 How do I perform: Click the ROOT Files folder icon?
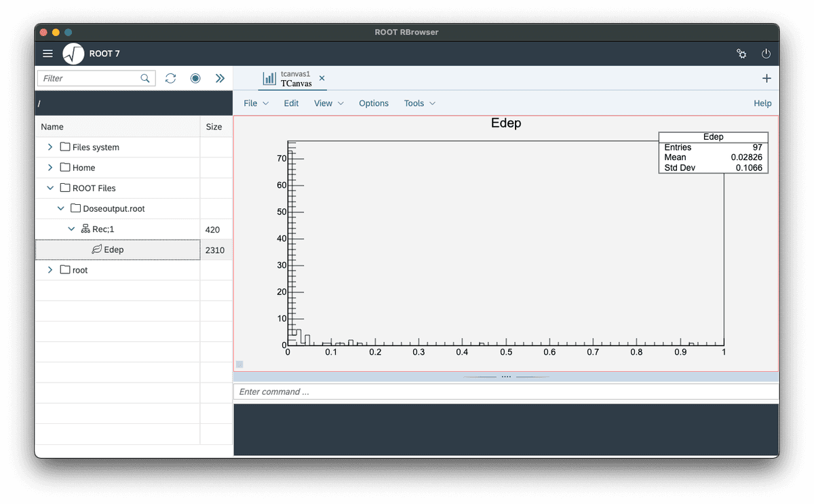[x=65, y=188]
